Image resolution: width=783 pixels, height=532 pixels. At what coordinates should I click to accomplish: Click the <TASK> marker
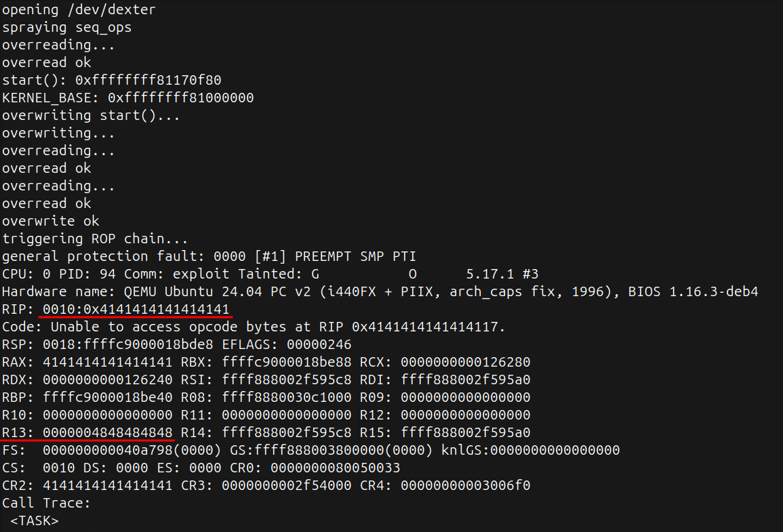35,520
